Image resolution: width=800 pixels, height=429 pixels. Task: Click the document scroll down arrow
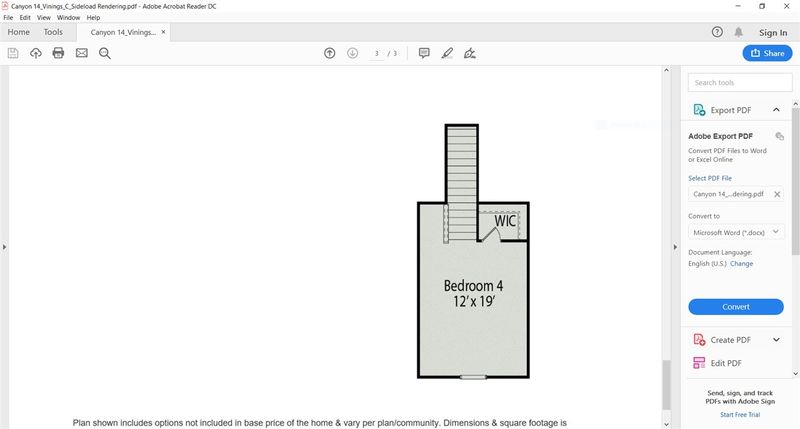666,424
